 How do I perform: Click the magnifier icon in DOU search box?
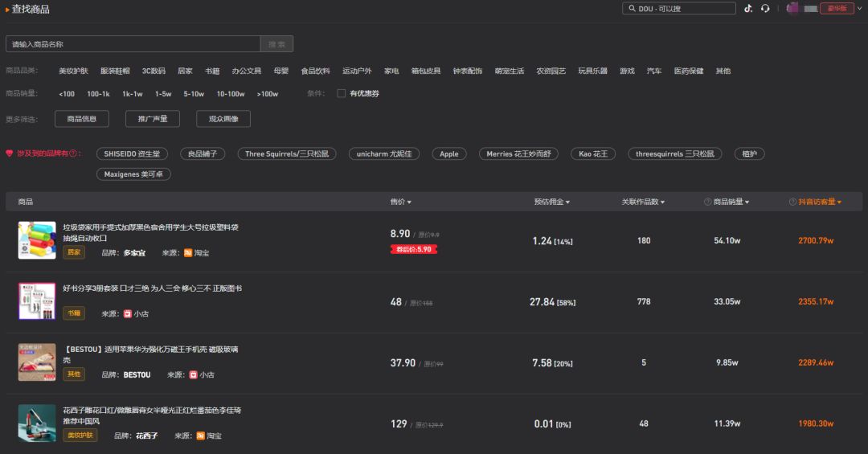tap(632, 8)
